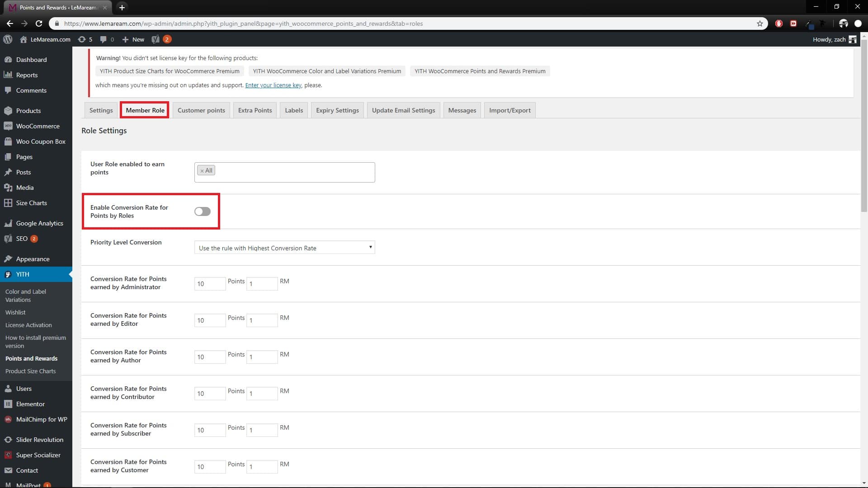Click Author points input field
Screen dimensions: 868x488
[x=210, y=357]
